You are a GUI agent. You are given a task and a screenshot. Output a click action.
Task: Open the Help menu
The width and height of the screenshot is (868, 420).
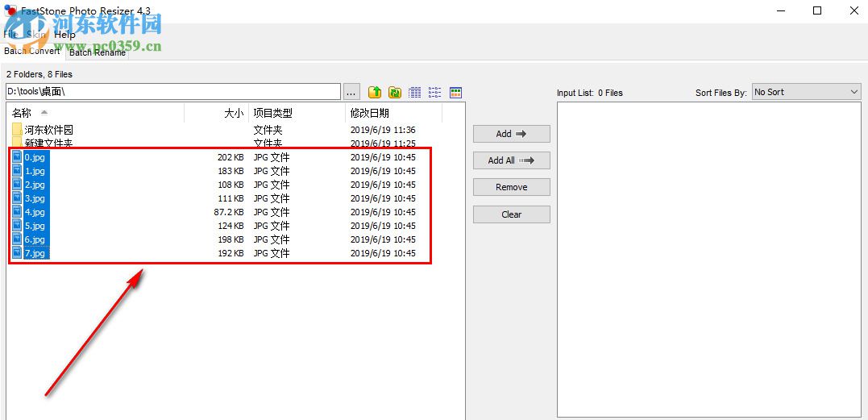64,35
